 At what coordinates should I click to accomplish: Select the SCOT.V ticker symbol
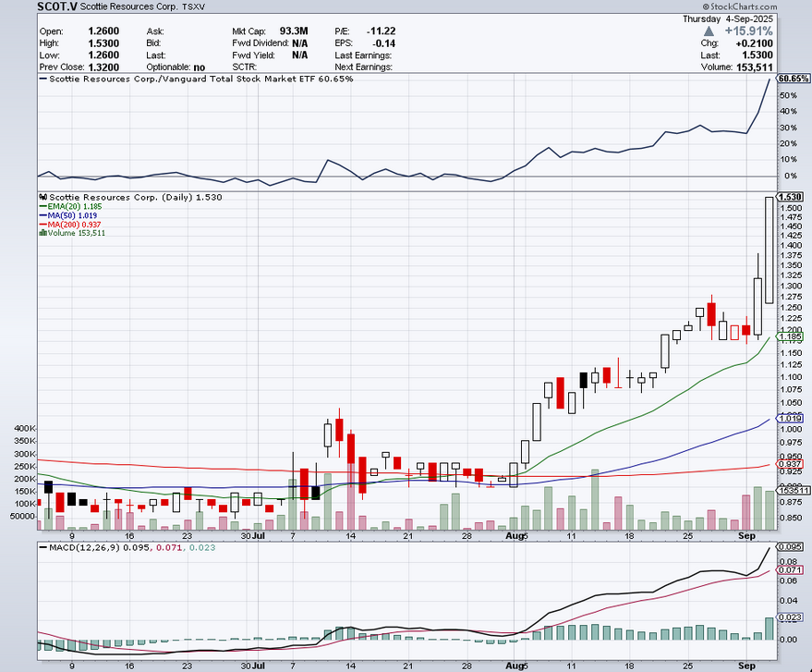[x=57, y=6]
